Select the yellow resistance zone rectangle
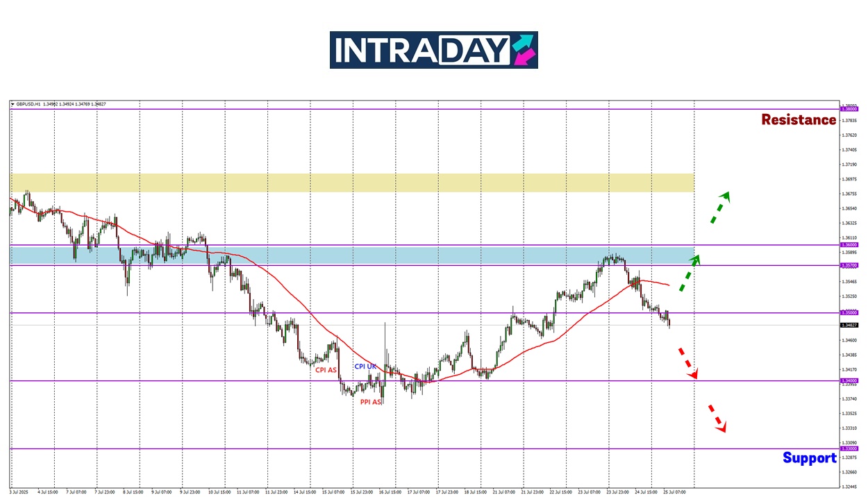 [351, 183]
